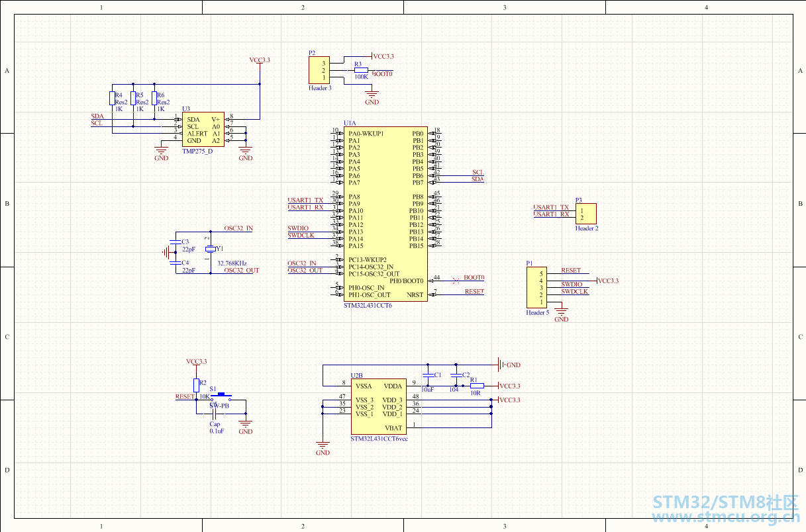Screen dimensions: 806x532
Task: Click the SWDIO label on Header 5
Action: tap(572, 285)
